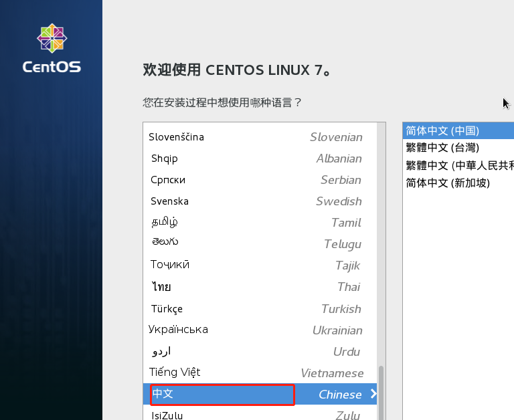Choose the Telugu language row
The width and height of the screenshot is (514, 420).
pyautogui.click(x=260, y=244)
